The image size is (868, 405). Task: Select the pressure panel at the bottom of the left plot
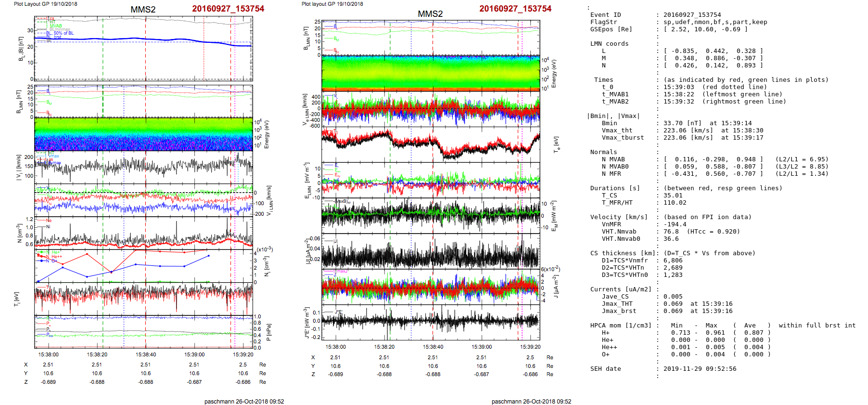click(x=143, y=331)
